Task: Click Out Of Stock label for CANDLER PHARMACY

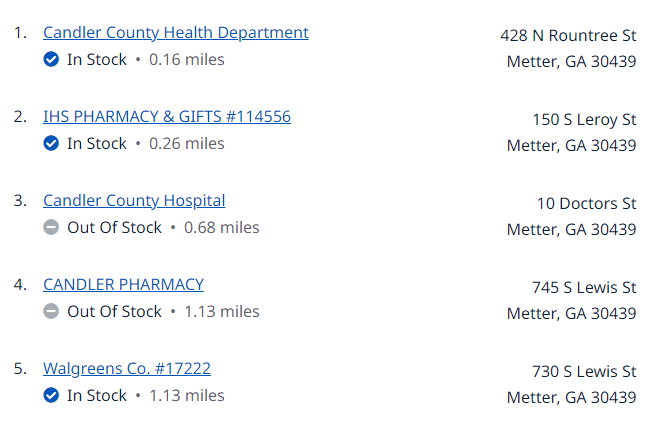Action: click(114, 312)
